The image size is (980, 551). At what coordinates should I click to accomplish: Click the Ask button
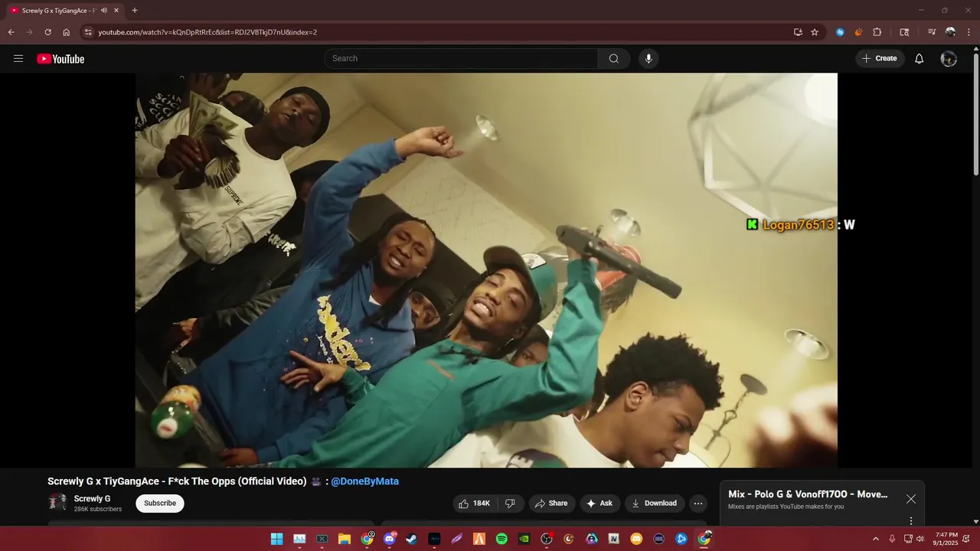coord(599,503)
